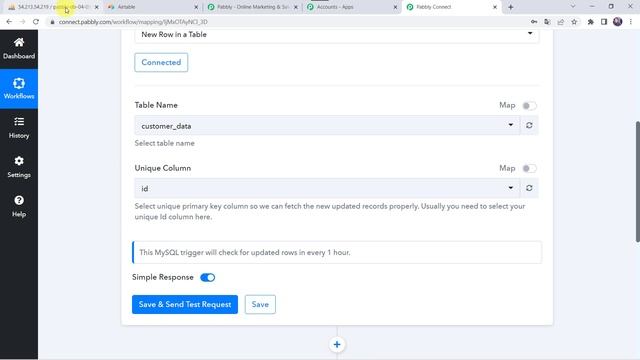This screenshot has height=360, width=640.
Task: Click the 'Select table name' hint text
Action: [164, 143]
